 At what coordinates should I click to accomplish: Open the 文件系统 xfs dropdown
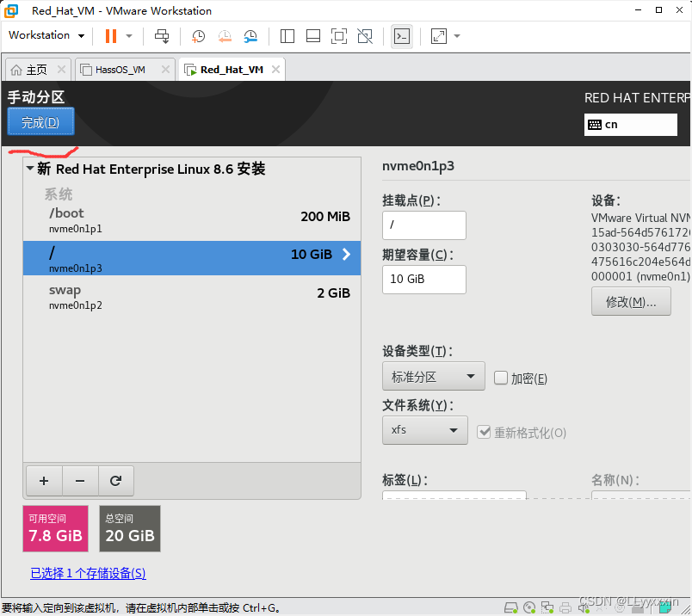pyautogui.click(x=424, y=430)
